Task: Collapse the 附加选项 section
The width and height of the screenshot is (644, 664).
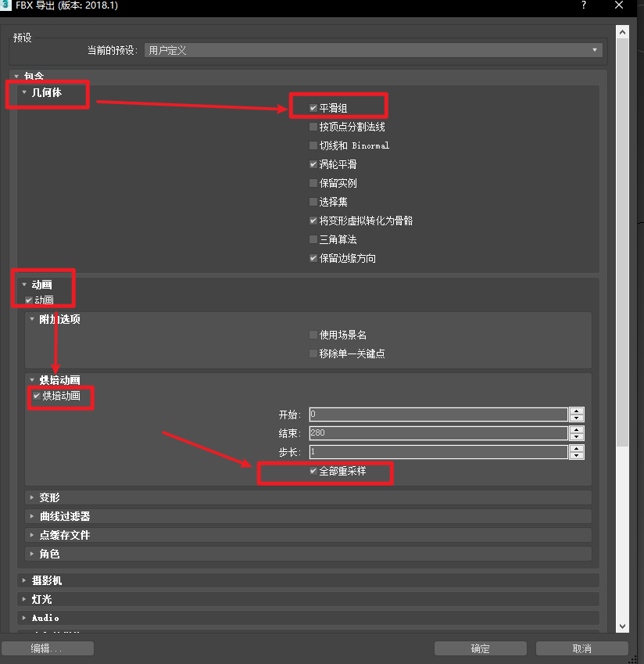Action: coord(32,319)
